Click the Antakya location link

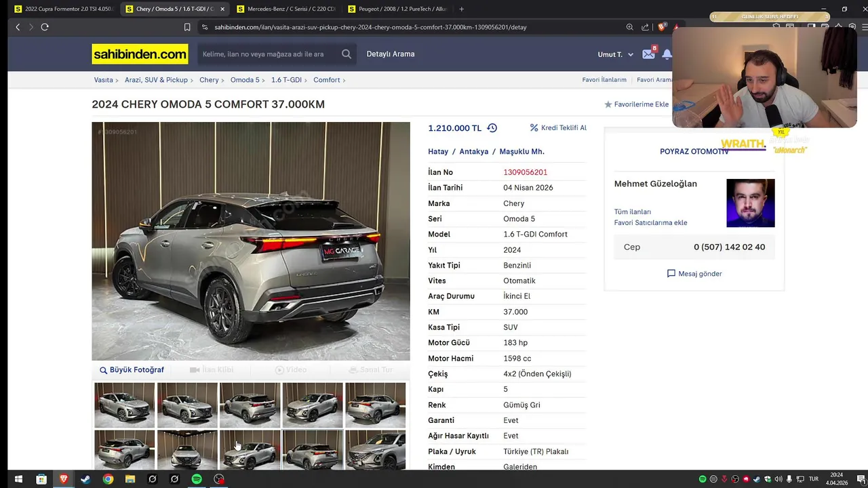[474, 152]
